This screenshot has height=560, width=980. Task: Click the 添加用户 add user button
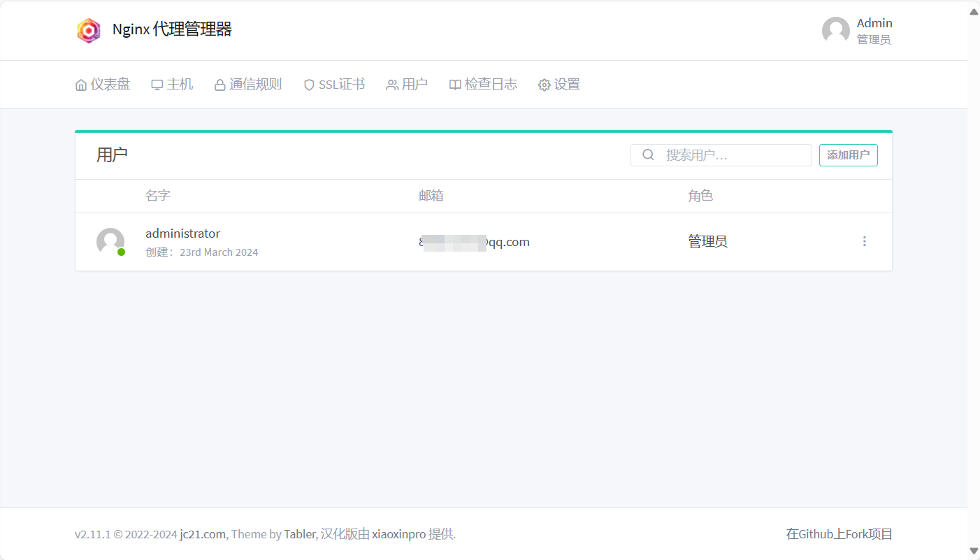pyautogui.click(x=848, y=155)
